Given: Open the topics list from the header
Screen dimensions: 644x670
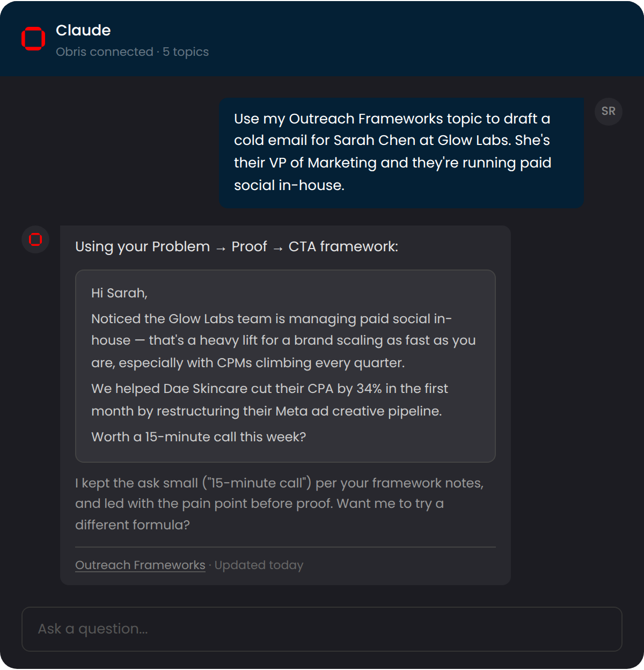Looking at the screenshot, I should click(186, 52).
